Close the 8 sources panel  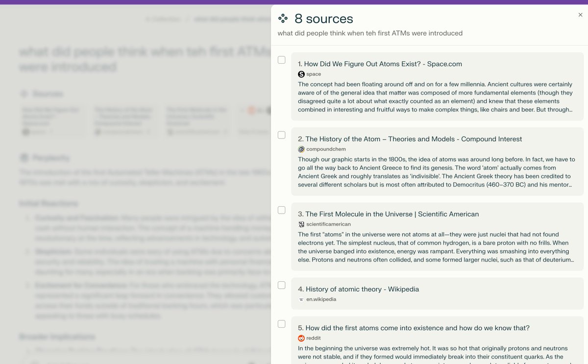581,15
